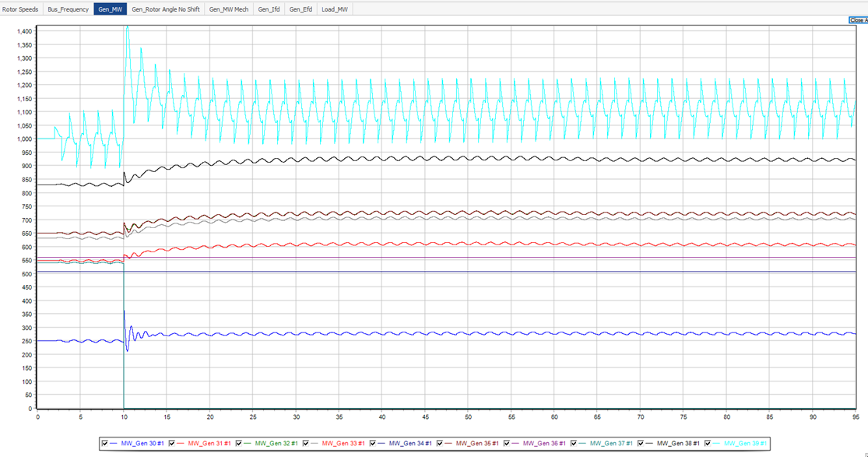This screenshot has height=457, width=868.
Task: Click the 10 x-axis time label
Action: point(124,417)
